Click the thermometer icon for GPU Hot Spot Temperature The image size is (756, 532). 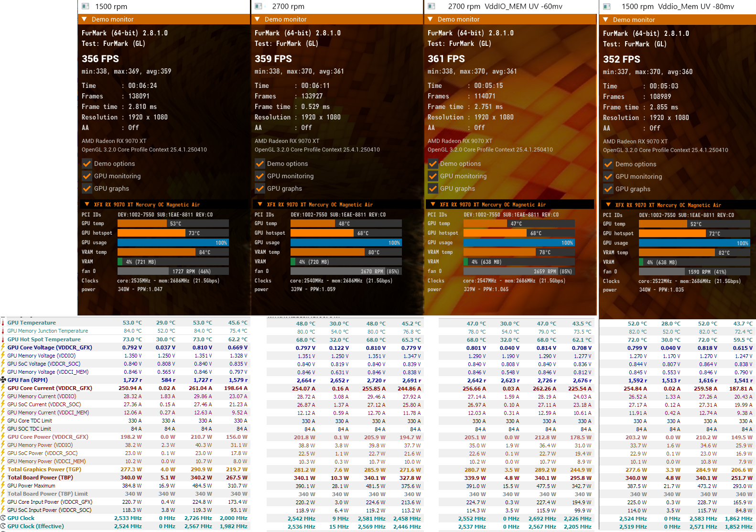(3, 339)
